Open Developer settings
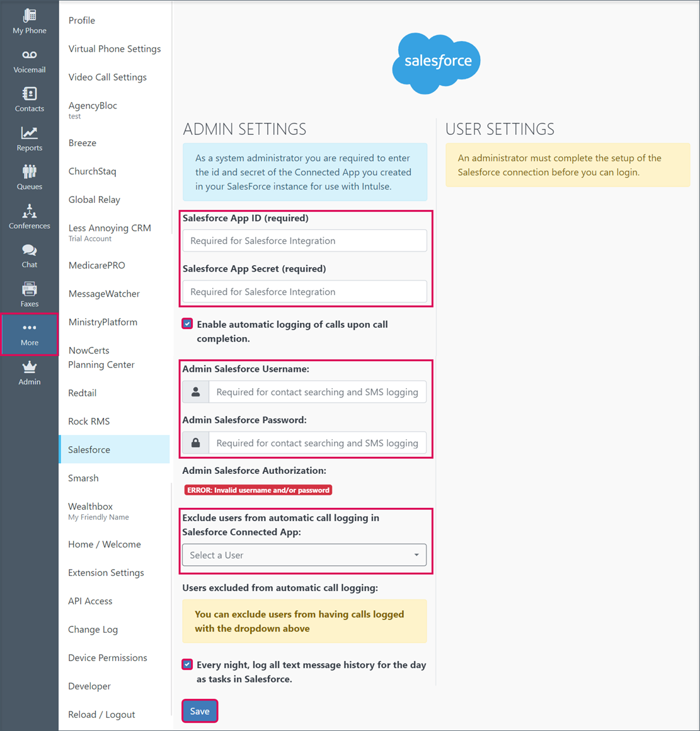This screenshot has height=731, width=700. click(x=89, y=686)
